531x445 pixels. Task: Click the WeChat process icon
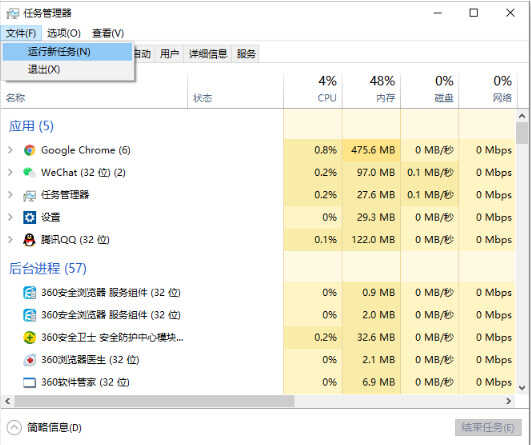(x=29, y=172)
